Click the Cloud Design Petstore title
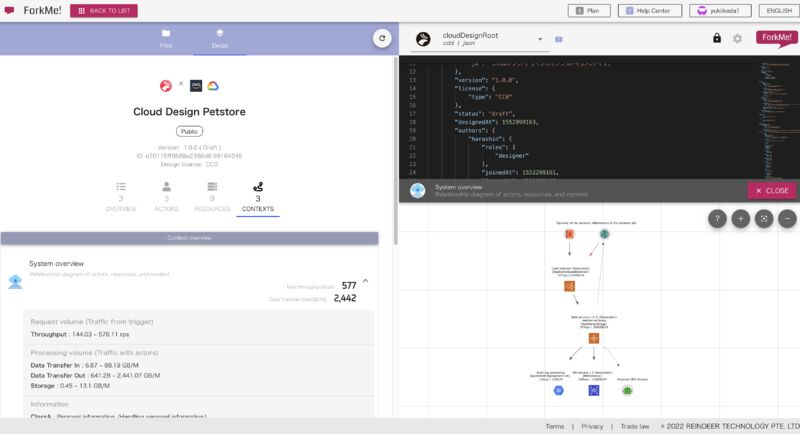Screen dimensions: 800x434 coord(189,112)
